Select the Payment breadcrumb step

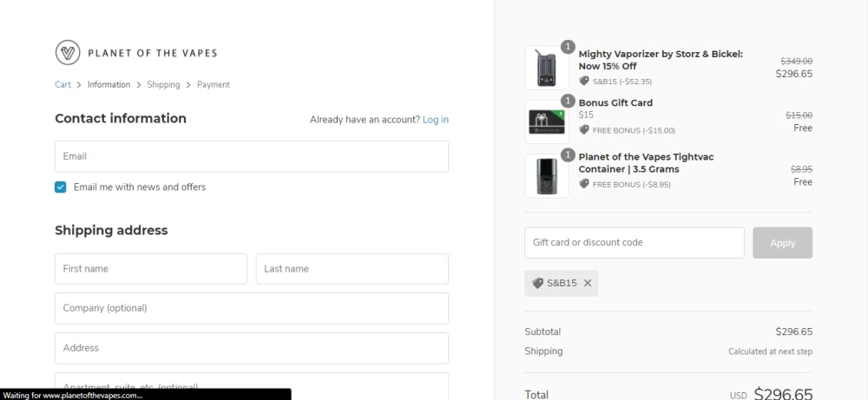point(214,85)
